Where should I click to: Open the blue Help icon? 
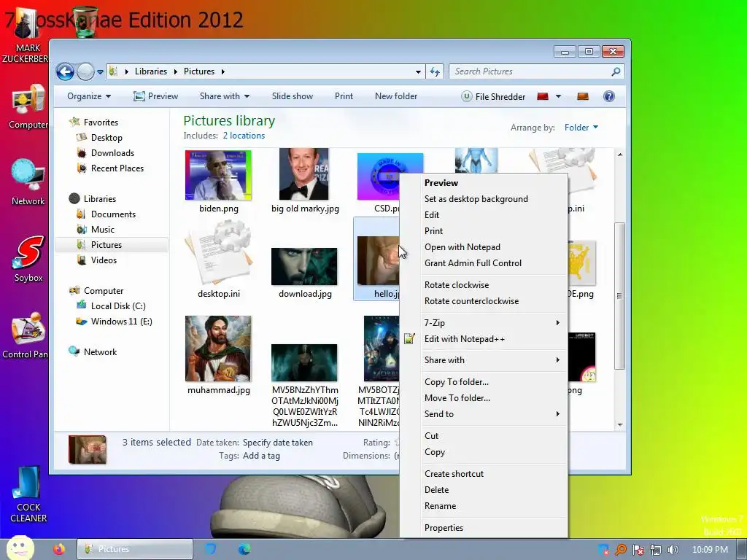point(609,96)
